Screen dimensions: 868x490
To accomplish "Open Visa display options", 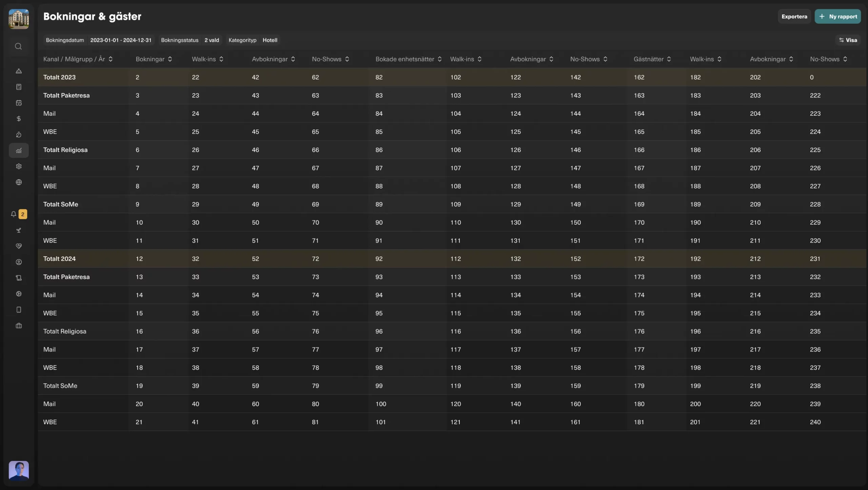I will tap(848, 40).
